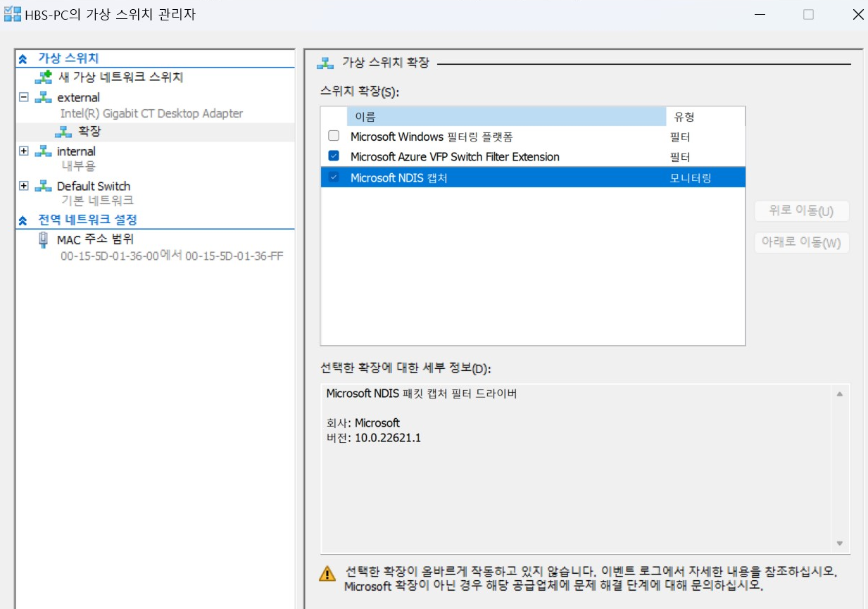Enable Microsoft Windows 필터링 플랫폼 checkbox

click(x=334, y=136)
